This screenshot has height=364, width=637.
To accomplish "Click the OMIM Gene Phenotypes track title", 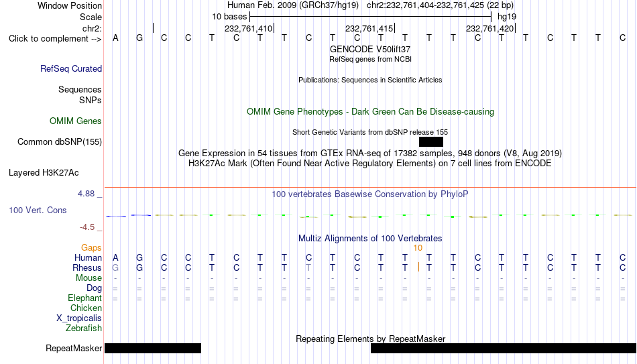I will coord(370,112).
